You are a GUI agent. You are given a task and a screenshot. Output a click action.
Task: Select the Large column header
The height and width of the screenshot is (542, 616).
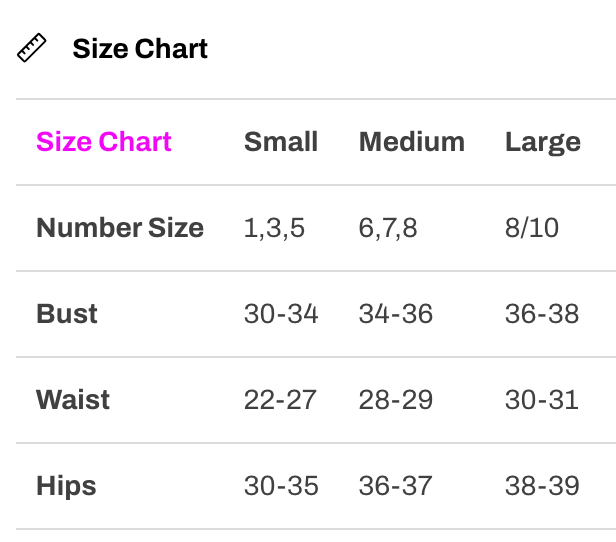[543, 142]
